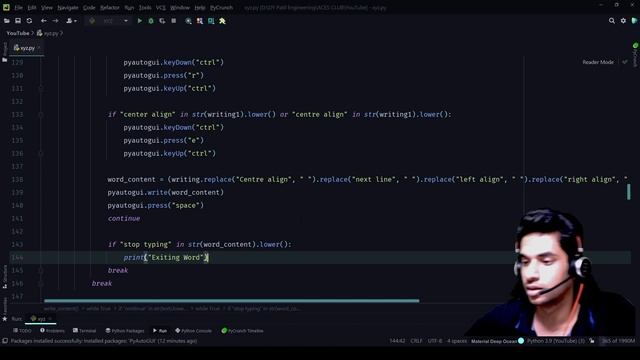Open the Python Console tool window
Screen dimensions: 640x360
tap(193, 331)
